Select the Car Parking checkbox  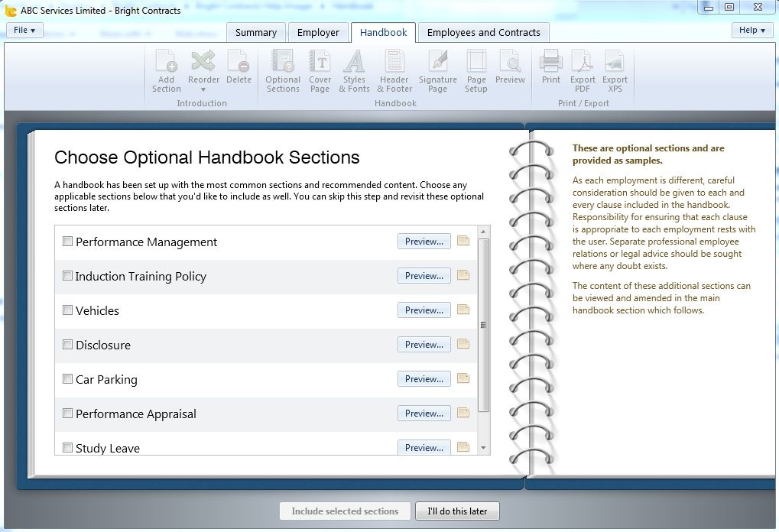(67, 379)
